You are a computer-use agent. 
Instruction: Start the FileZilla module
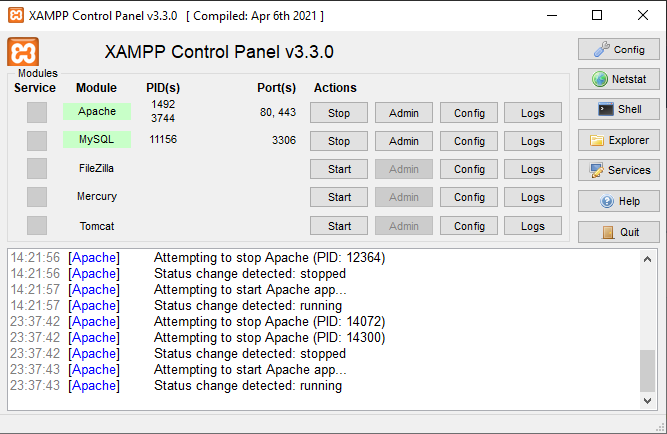point(339,169)
